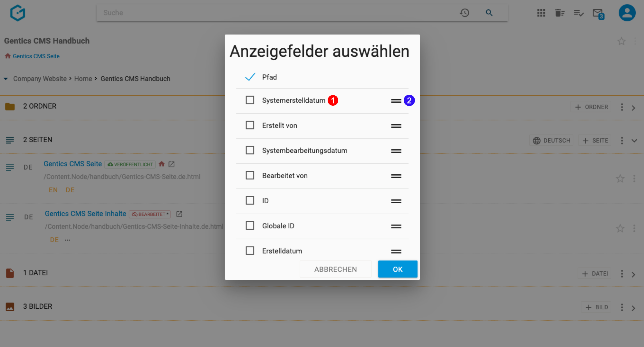Add a new Datei
The width and height of the screenshot is (644, 347).
coord(595,274)
